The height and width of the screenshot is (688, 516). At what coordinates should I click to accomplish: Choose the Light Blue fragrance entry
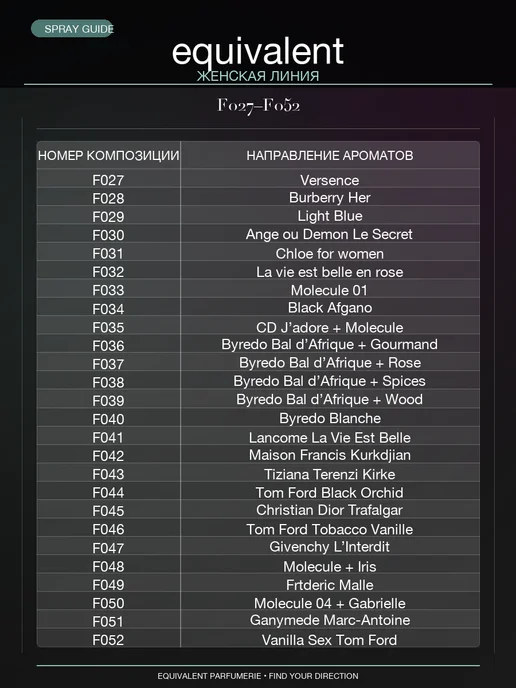point(330,216)
